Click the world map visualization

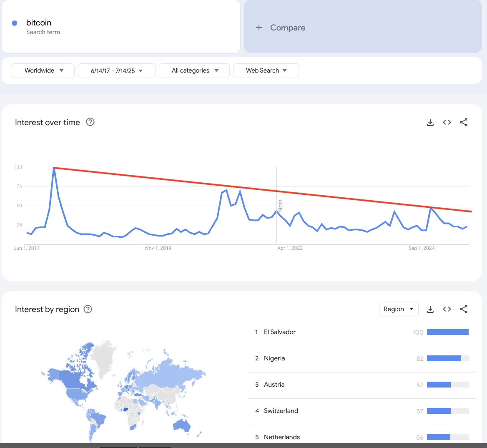[x=123, y=391]
